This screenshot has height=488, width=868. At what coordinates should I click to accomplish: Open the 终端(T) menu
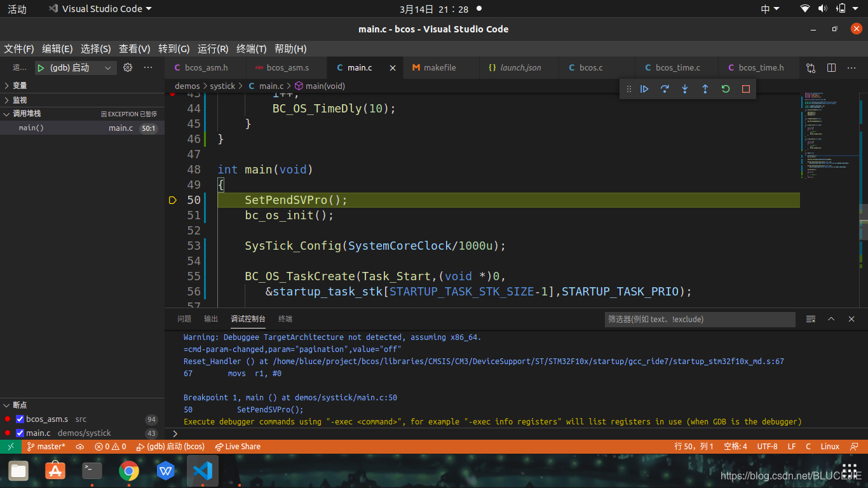tap(251, 49)
